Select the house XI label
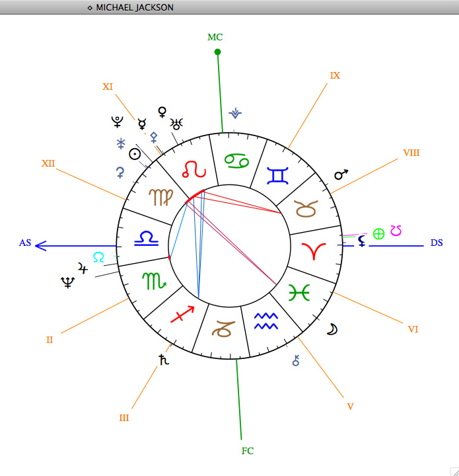The image size is (459, 476). (108, 87)
